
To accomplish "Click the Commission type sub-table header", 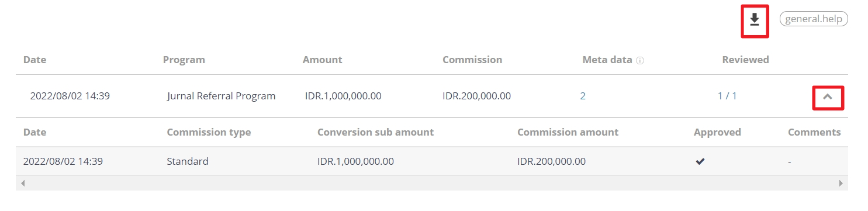I will [x=209, y=132].
